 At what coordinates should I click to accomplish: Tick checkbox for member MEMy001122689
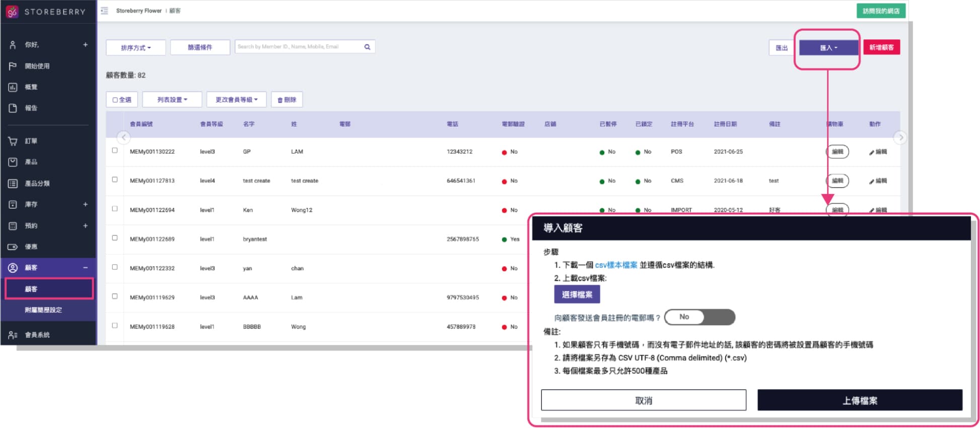click(115, 238)
